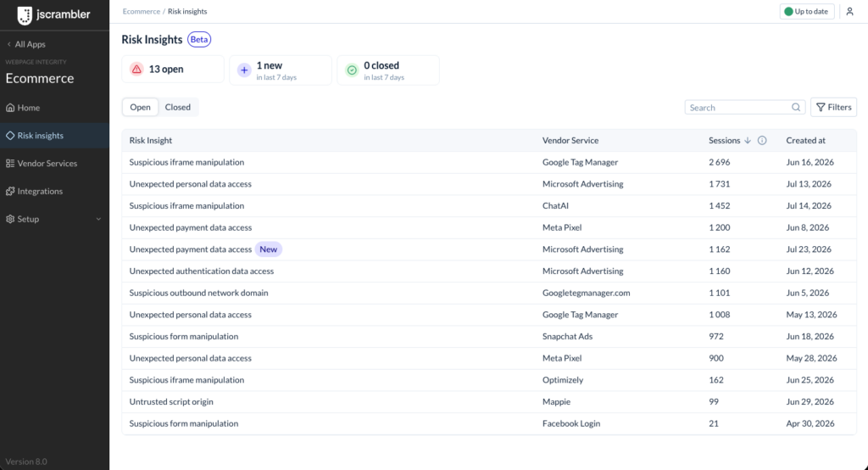Click the 0 closed summary card

pyautogui.click(x=388, y=70)
